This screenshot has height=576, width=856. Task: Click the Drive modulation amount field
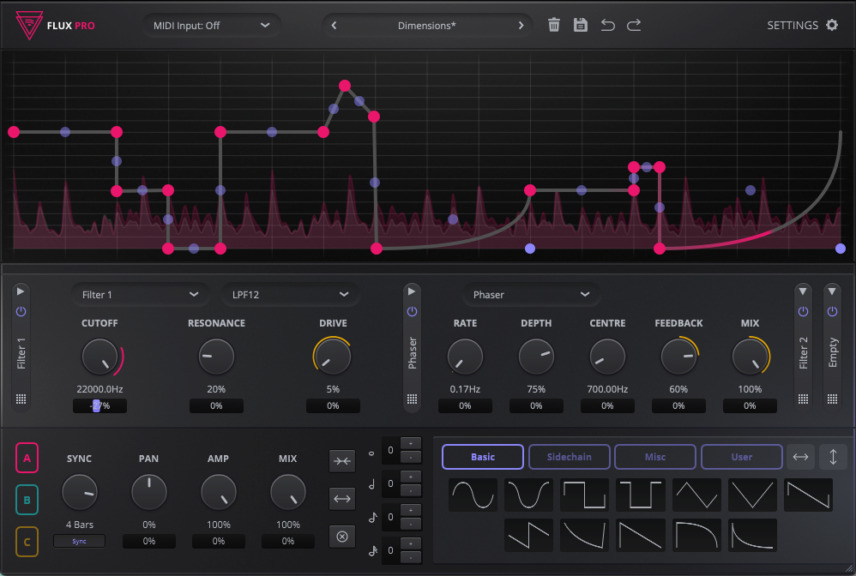[333, 406]
